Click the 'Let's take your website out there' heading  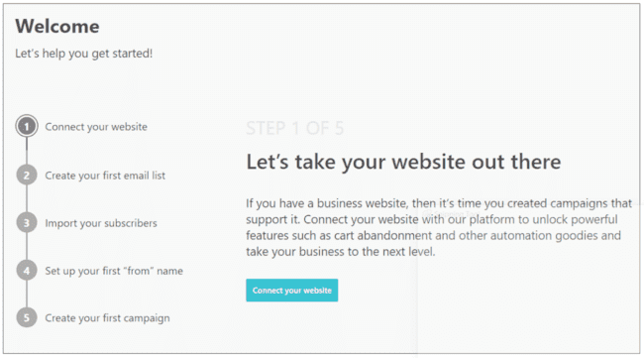coord(403,162)
